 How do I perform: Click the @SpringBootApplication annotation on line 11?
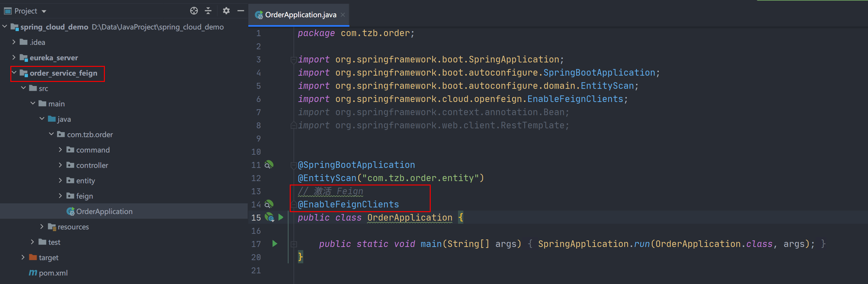357,165
